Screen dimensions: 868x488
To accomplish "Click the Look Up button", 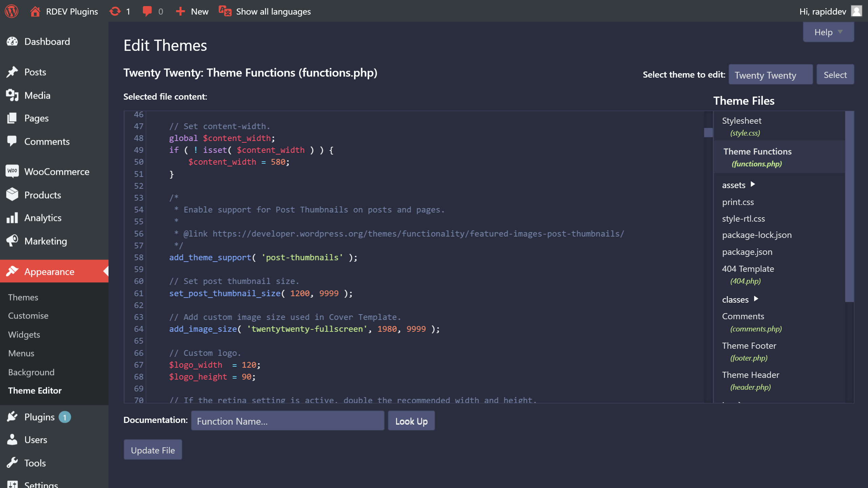I will (411, 421).
